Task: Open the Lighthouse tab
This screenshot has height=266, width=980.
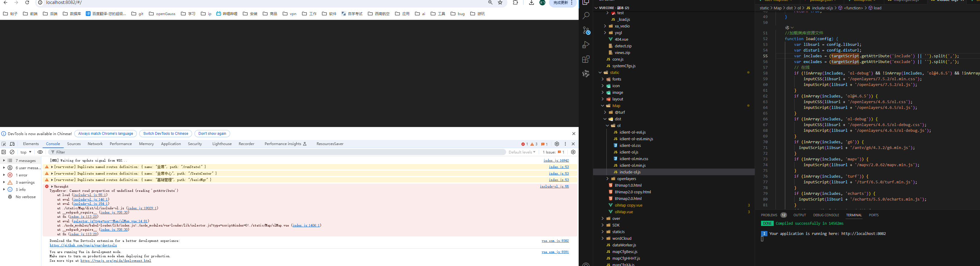Action: click(x=222, y=144)
